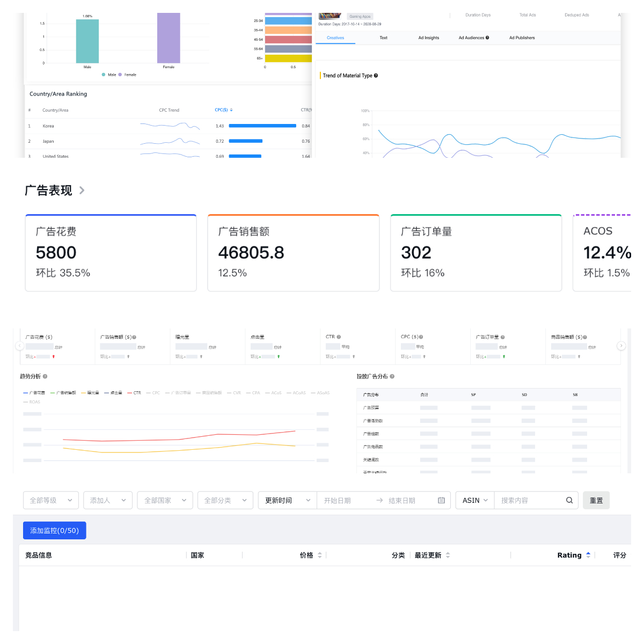Expand the 全部国家 dropdown

[x=165, y=500]
